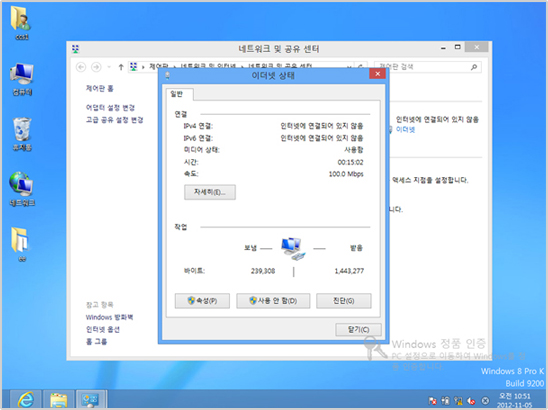Click the 100.0 Mbps speed value
548x410 pixels.
(x=346, y=174)
